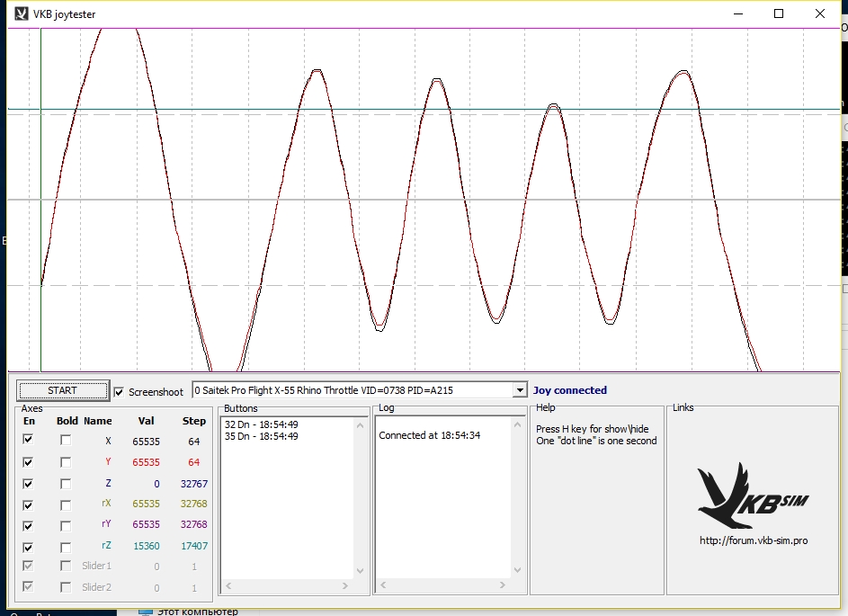This screenshot has height=616, width=848.
Task: Enable Bold for the Y axis
Action: click(66, 462)
